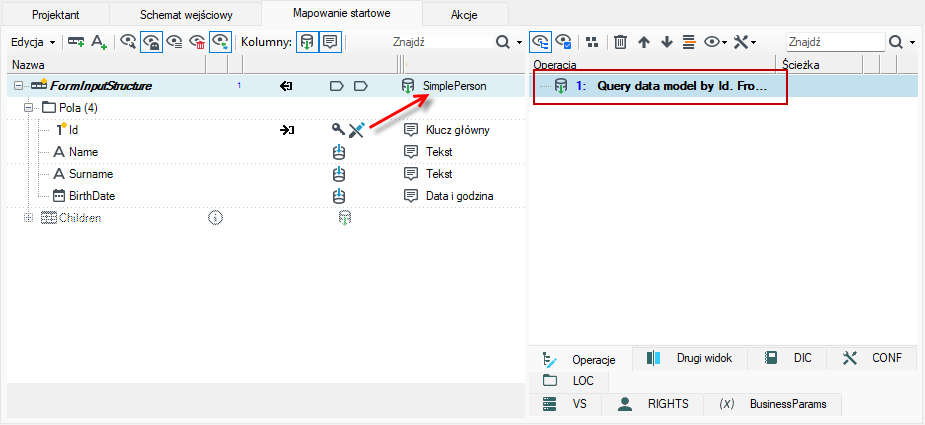Switch to the Schemat wejściowy tab
Viewport: 925px width, 425px height.
click(186, 15)
